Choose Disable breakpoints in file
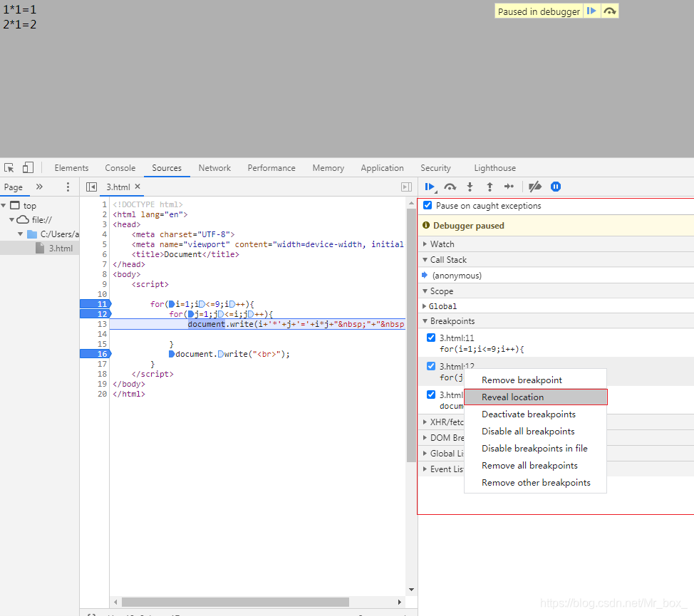The image size is (694, 616). pyautogui.click(x=535, y=449)
